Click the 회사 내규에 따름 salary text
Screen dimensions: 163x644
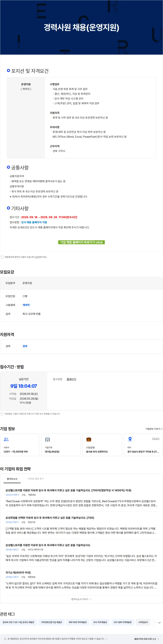[x=31, y=314]
